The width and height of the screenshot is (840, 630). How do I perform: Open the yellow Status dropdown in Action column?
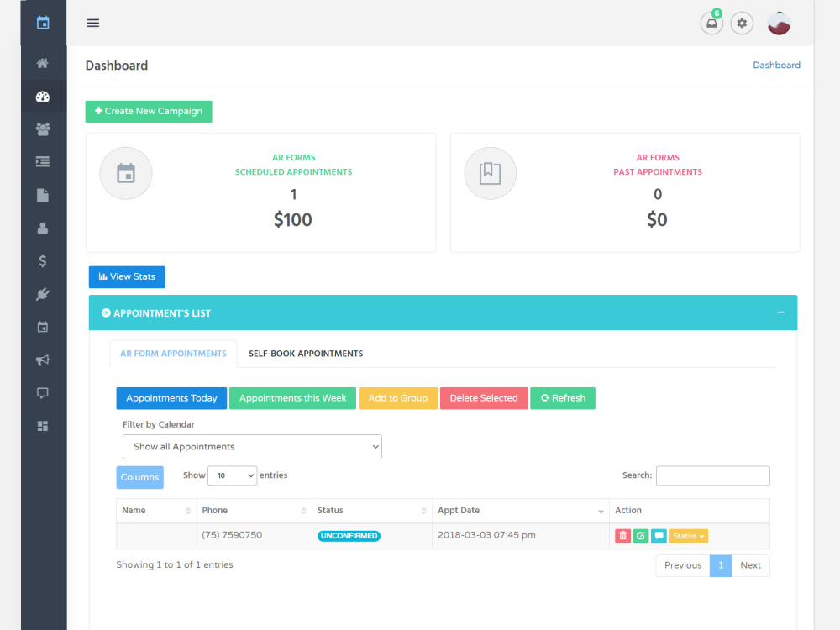pyautogui.click(x=689, y=536)
